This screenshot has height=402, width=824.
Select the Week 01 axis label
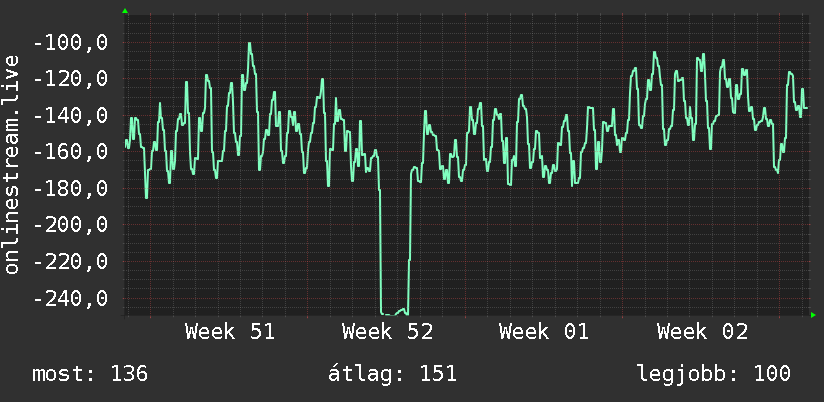(x=544, y=332)
